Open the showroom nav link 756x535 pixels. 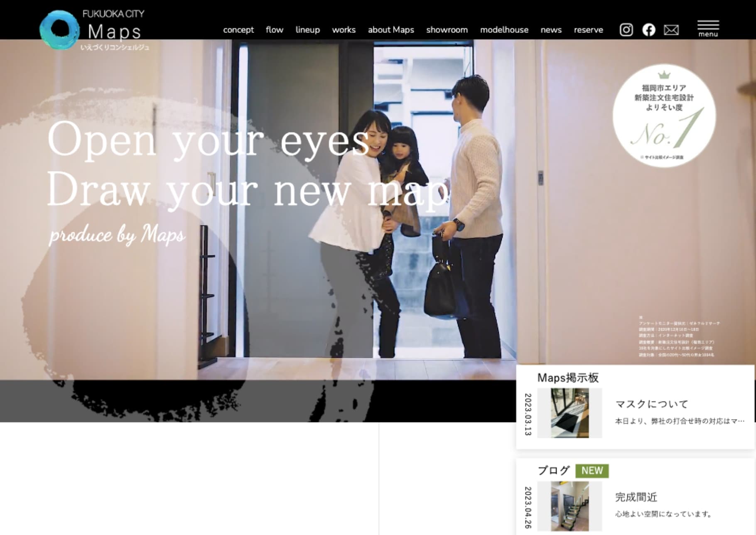[x=447, y=30]
